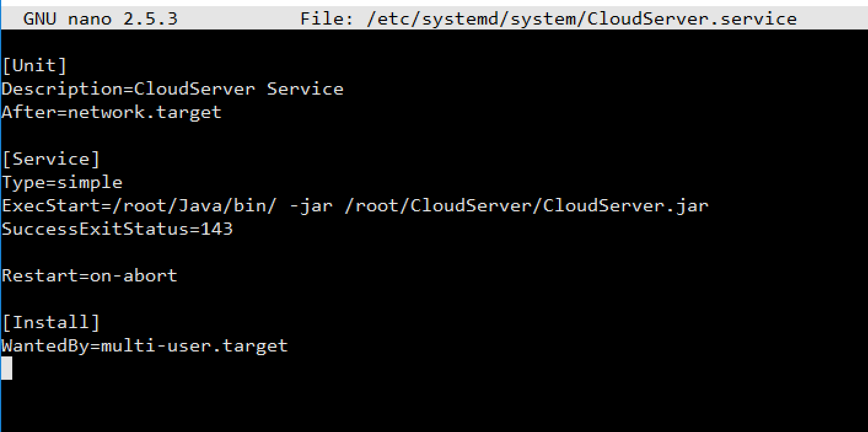The height and width of the screenshot is (432, 868).
Task: Click the GNU nano 2.5.3 title text
Action: (x=100, y=19)
